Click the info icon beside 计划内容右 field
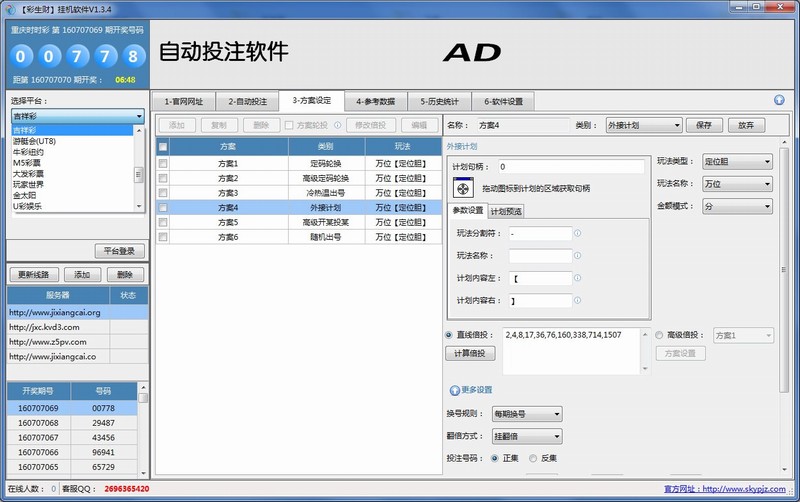800x502 pixels. (x=577, y=299)
